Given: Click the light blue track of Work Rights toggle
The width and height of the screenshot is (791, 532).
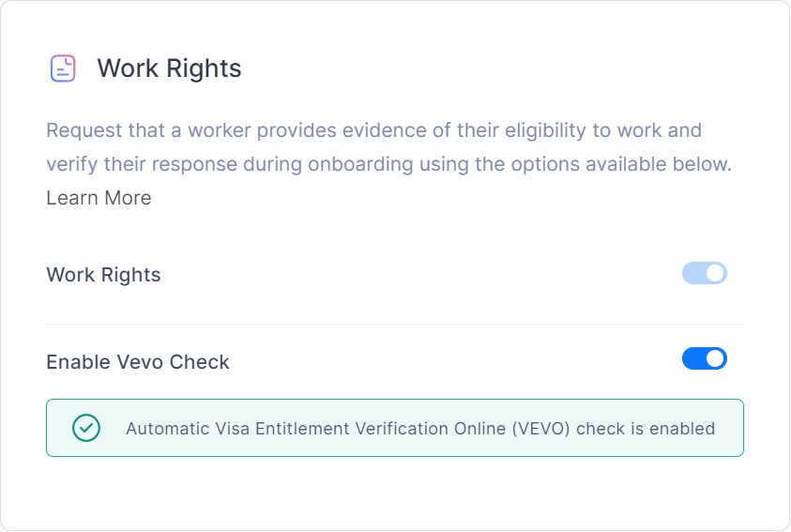Looking at the screenshot, I should pyautogui.click(x=693, y=274).
